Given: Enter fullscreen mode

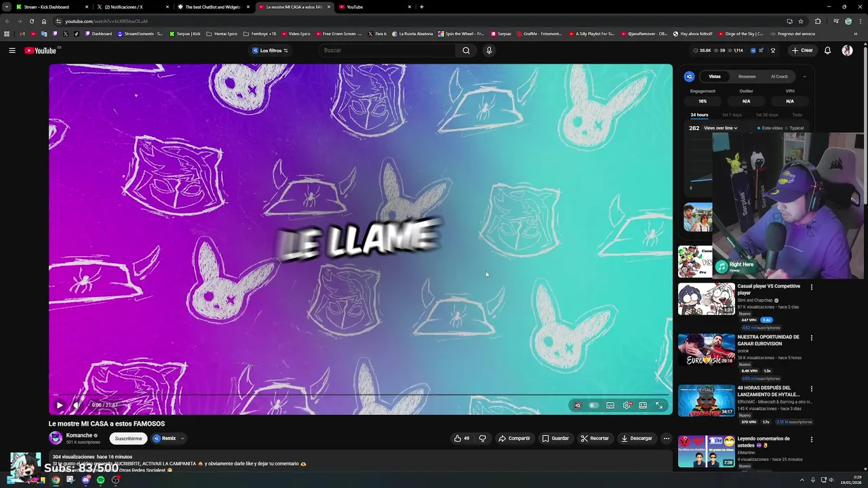Looking at the screenshot, I should (x=659, y=405).
